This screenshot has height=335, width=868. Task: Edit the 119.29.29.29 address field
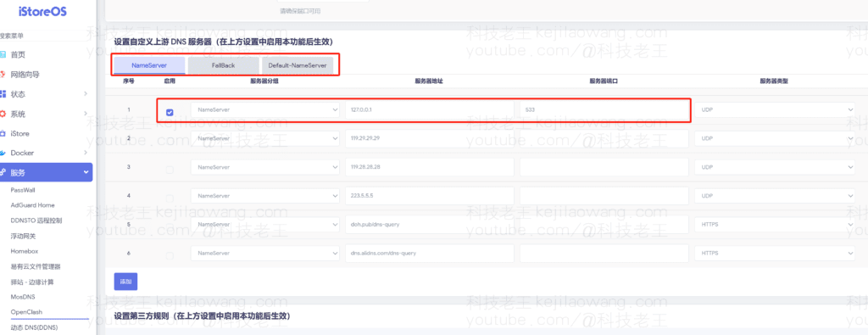click(x=430, y=138)
